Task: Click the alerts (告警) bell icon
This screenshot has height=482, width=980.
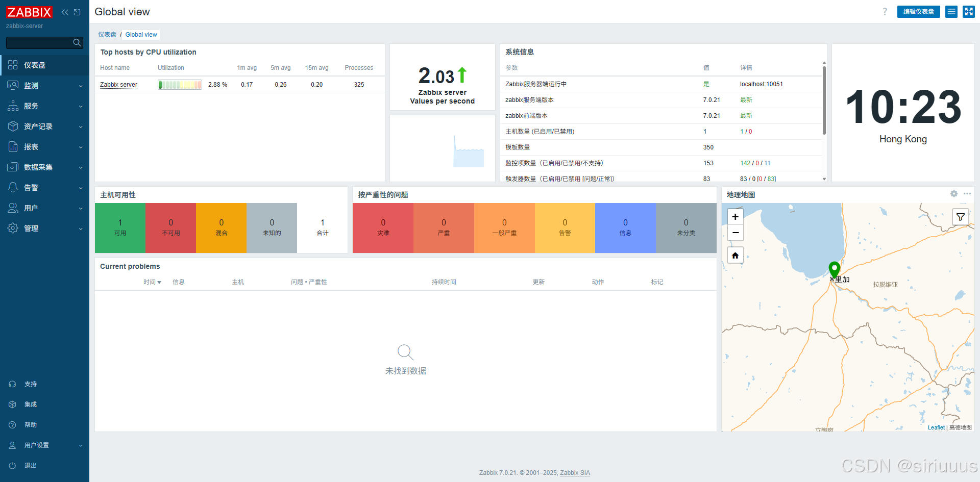Action: coord(13,187)
